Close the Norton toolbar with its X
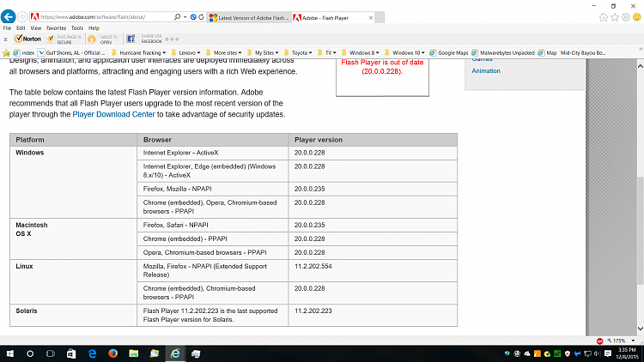 coord(5,39)
